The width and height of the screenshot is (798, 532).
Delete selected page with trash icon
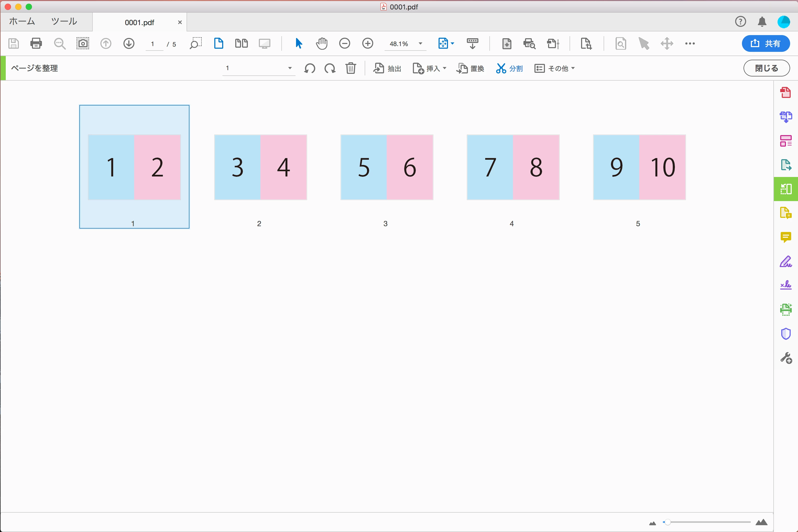(351, 68)
